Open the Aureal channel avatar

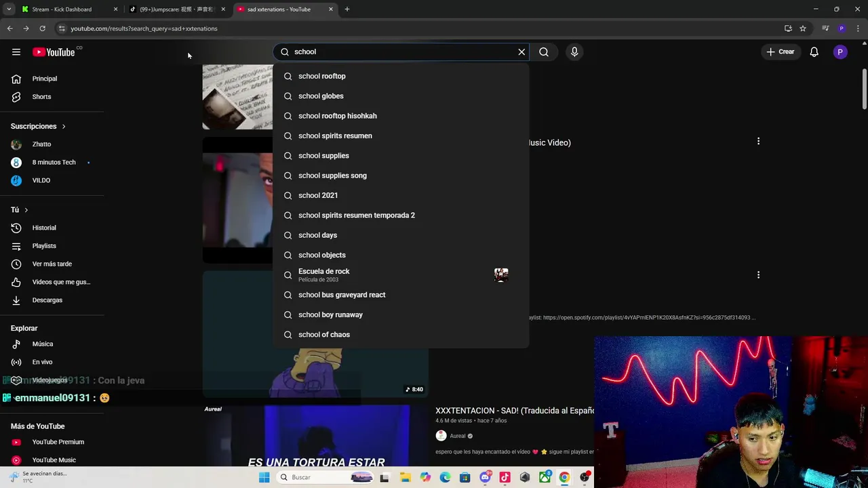point(441,436)
